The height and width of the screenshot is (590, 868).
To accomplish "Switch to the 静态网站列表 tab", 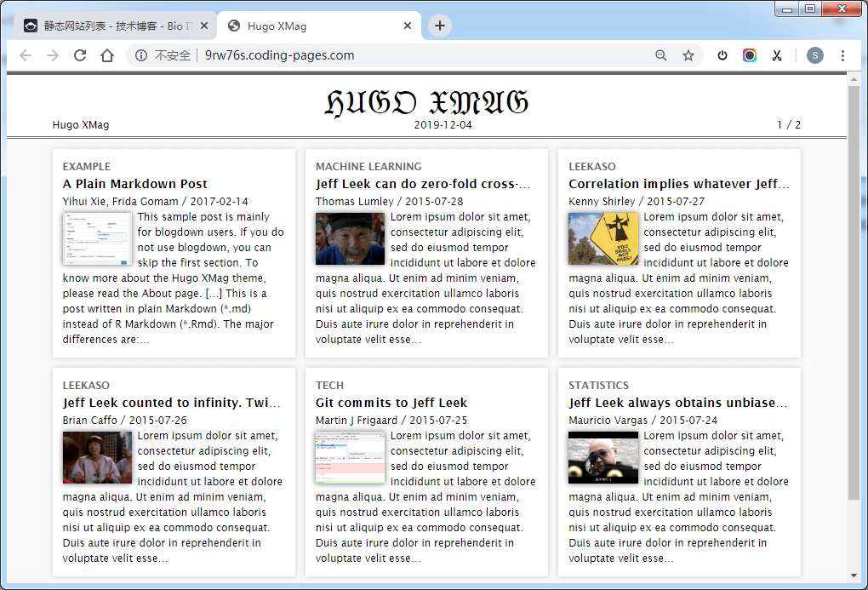I will (115, 26).
